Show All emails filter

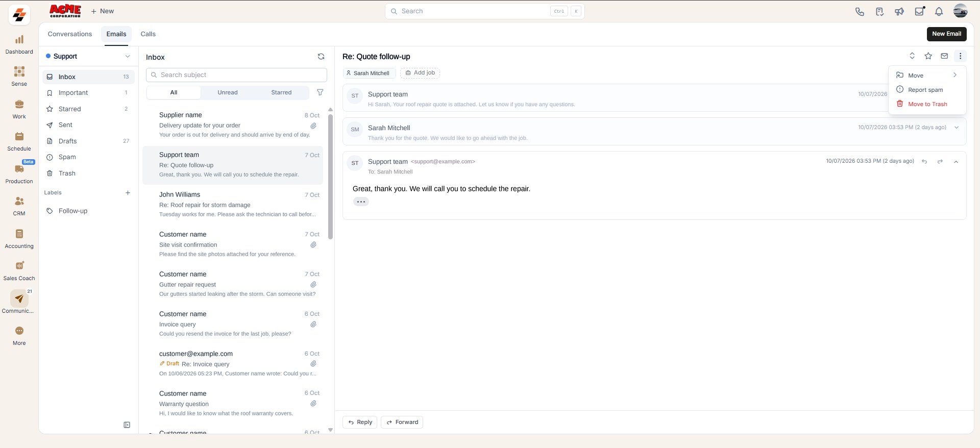point(174,92)
